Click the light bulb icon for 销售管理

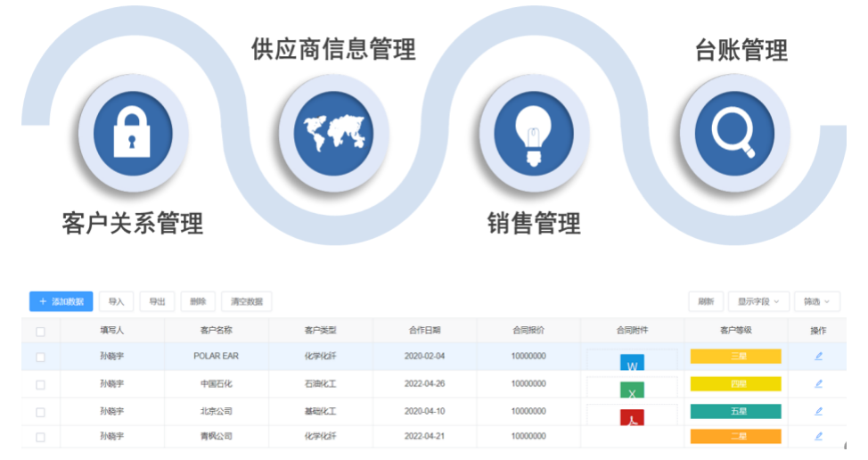click(x=533, y=132)
